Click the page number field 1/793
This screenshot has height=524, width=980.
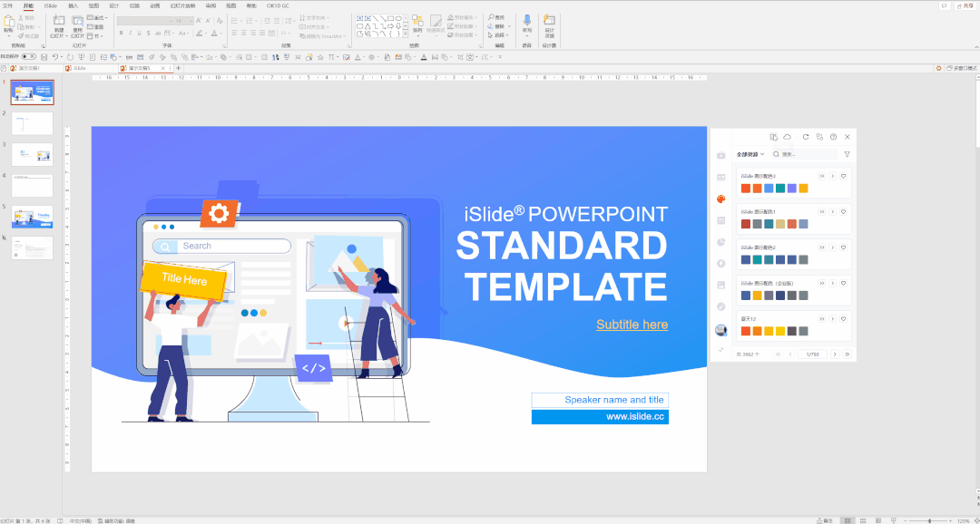[x=812, y=354]
